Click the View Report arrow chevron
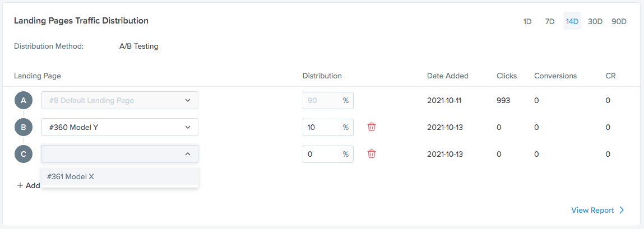The image size is (644, 229). click(622, 210)
